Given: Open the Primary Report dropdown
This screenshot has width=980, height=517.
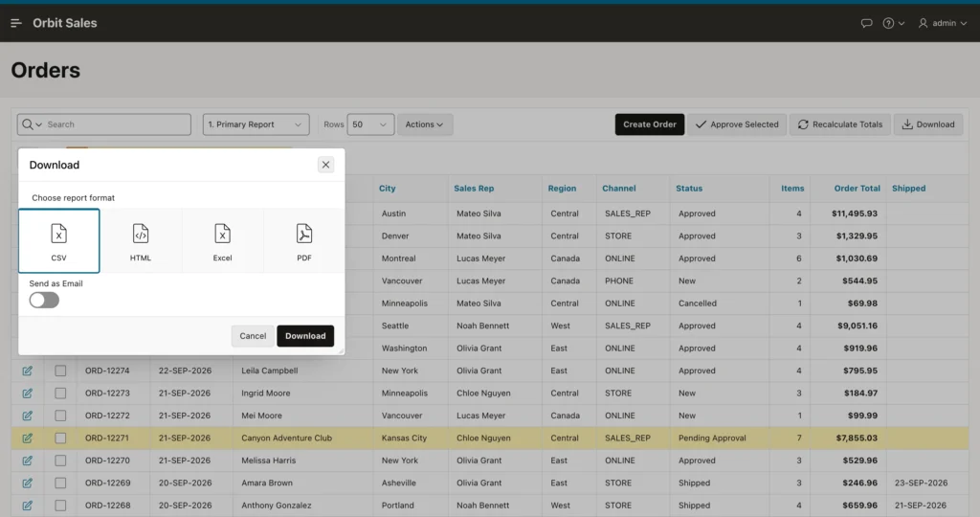Looking at the screenshot, I should (256, 124).
